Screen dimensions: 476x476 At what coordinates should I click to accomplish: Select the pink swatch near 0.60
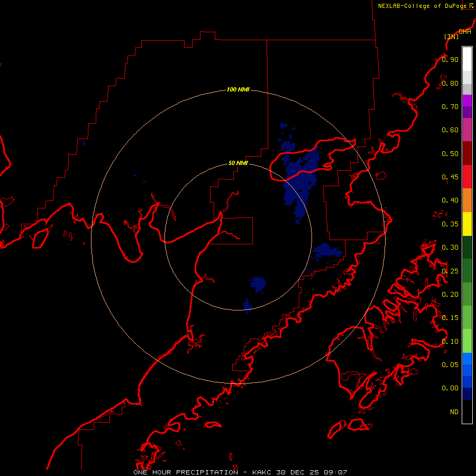[x=467, y=130]
